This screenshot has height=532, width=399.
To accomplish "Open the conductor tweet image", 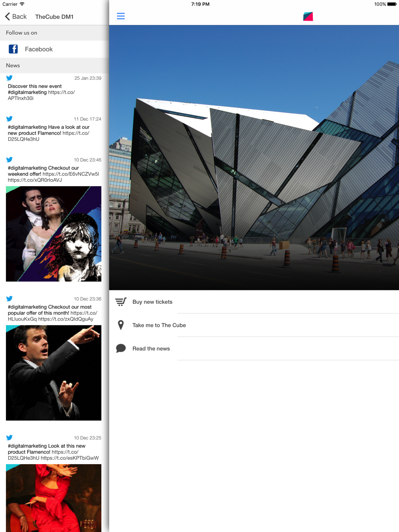I will click(53, 373).
